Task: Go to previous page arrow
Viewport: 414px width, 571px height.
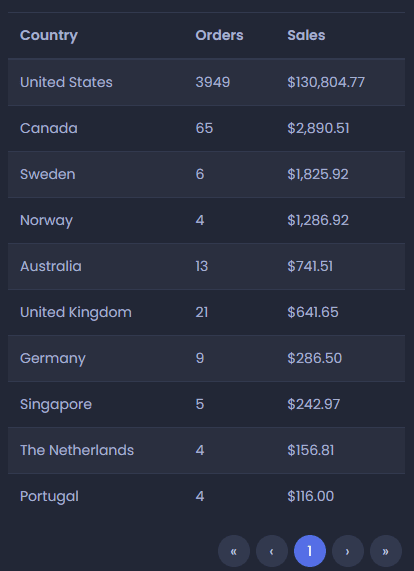Action: click(x=272, y=551)
